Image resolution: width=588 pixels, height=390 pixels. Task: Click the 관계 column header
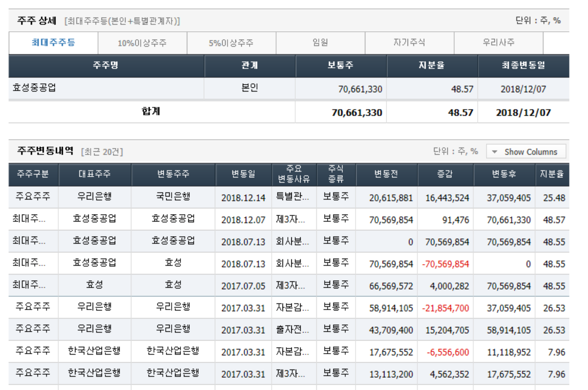coord(250,66)
